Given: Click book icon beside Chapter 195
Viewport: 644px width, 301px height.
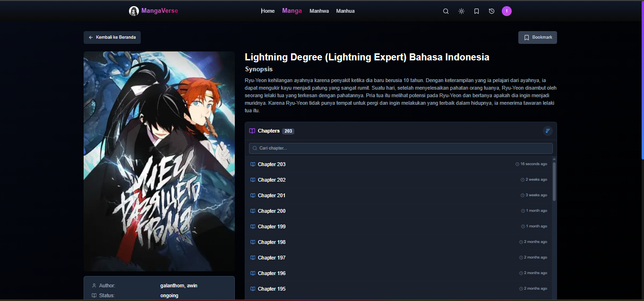Looking at the screenshot, I should (x=253, y=289).
